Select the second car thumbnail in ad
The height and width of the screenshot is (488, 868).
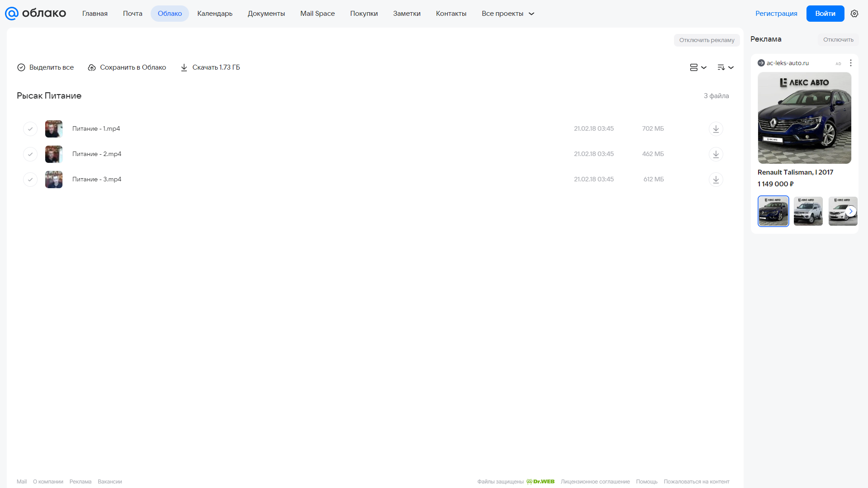[x=808, y=211]
